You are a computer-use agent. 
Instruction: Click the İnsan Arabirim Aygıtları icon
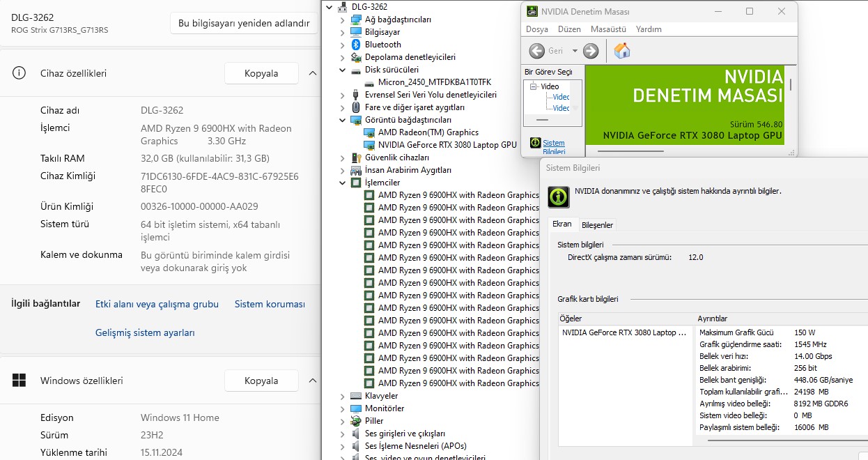point(356,170)
